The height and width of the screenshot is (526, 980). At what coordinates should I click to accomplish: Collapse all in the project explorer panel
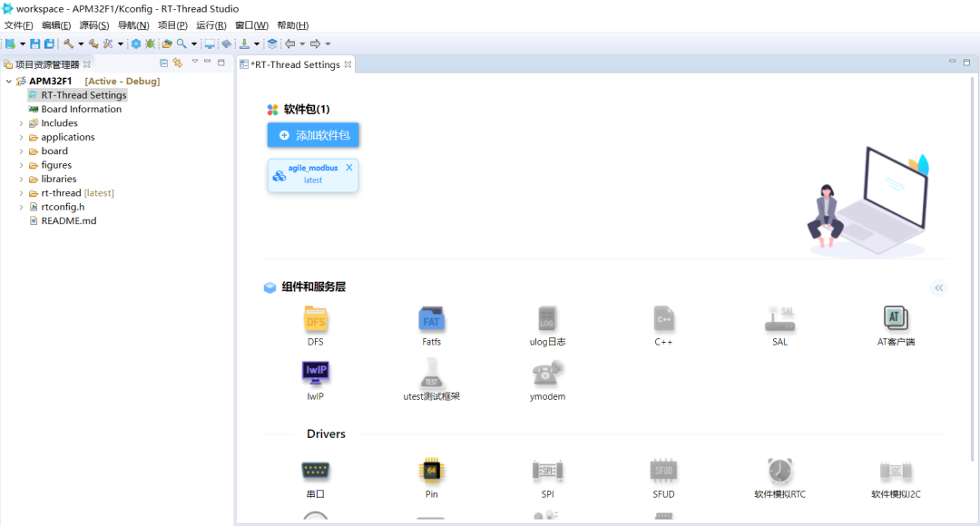(x=163, y=63)
